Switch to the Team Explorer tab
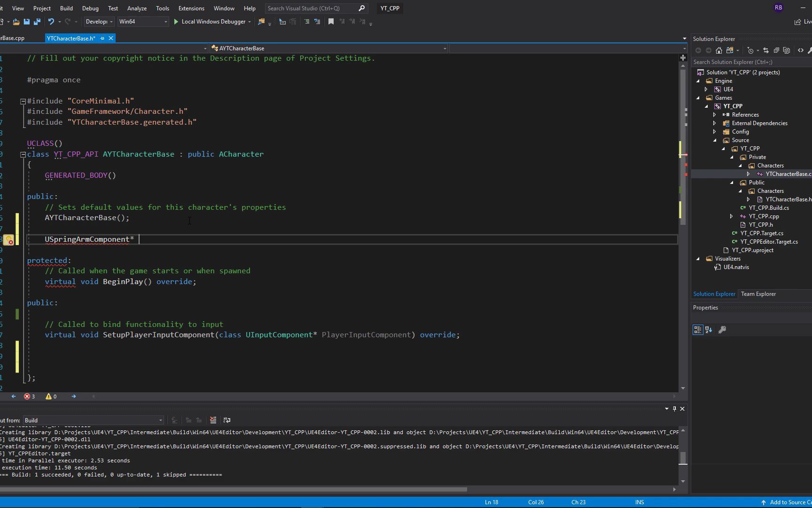 (758, 294)
